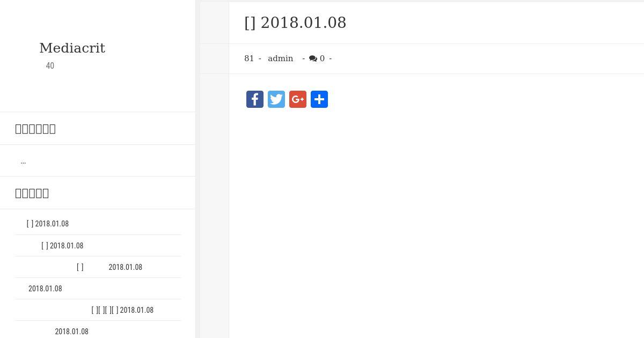
Task: Open the blue plus share menu
Action: pyautogui.click(x=319, y=99)
